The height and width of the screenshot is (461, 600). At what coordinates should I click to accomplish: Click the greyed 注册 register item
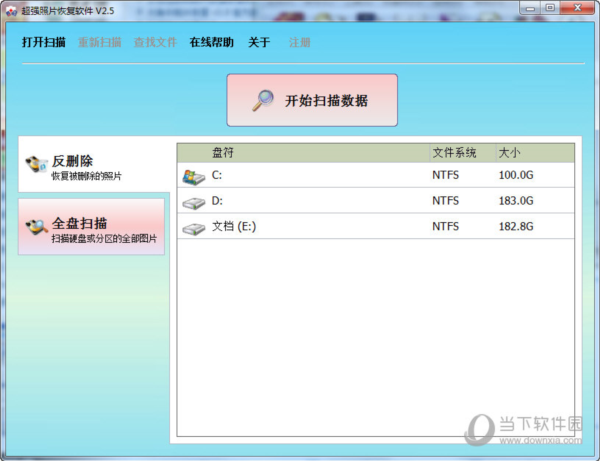299,42
